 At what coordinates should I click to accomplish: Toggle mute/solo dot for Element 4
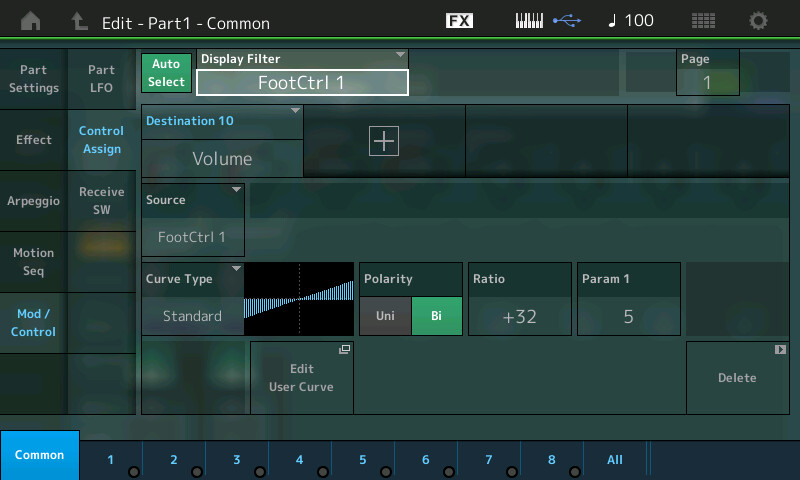pos(323,472)
